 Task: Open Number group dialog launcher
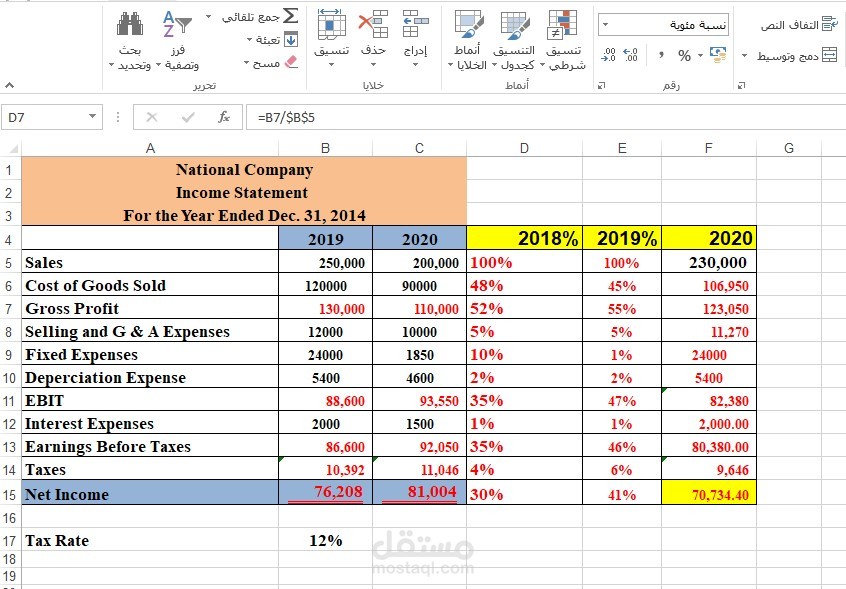602,85
